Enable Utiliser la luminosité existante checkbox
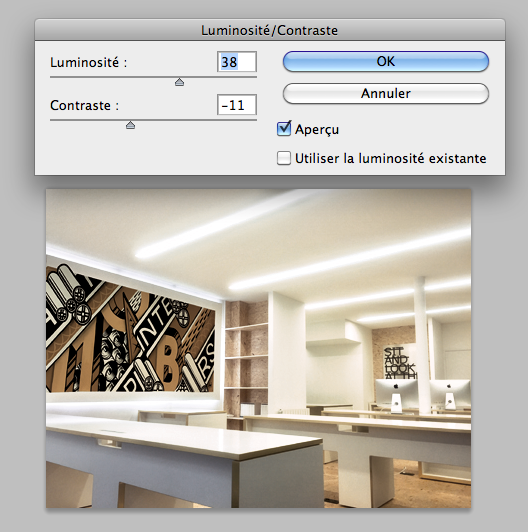 point(284,158)
